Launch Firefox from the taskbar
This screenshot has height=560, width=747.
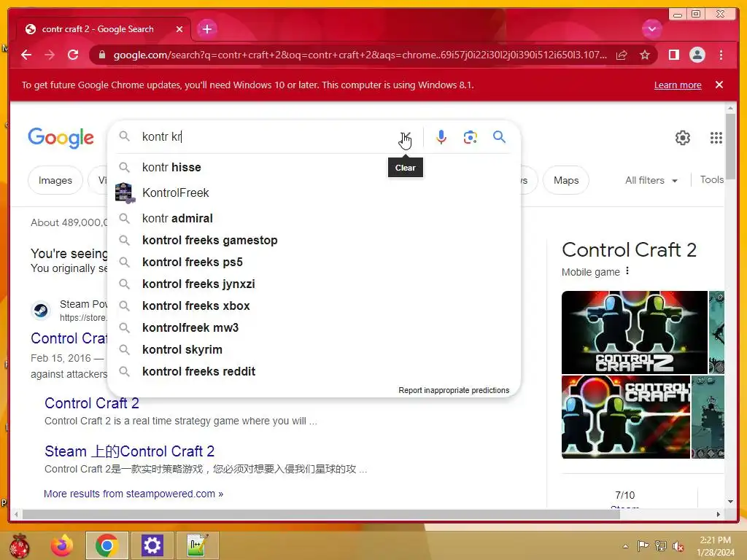[x=62, y=545]
